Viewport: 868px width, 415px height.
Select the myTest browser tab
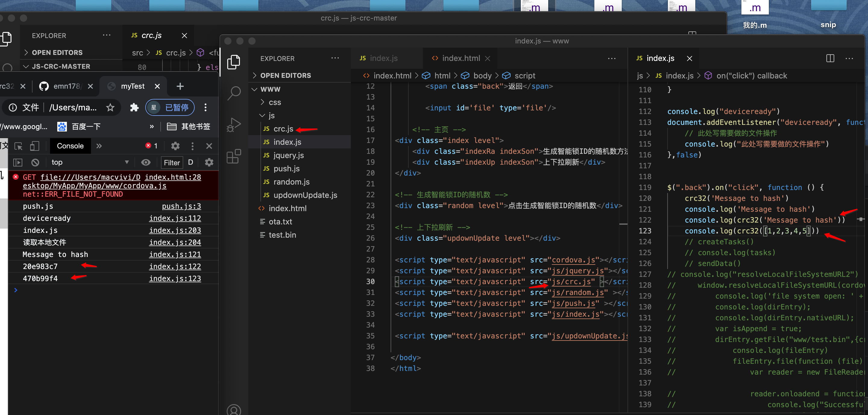[132, 86]
